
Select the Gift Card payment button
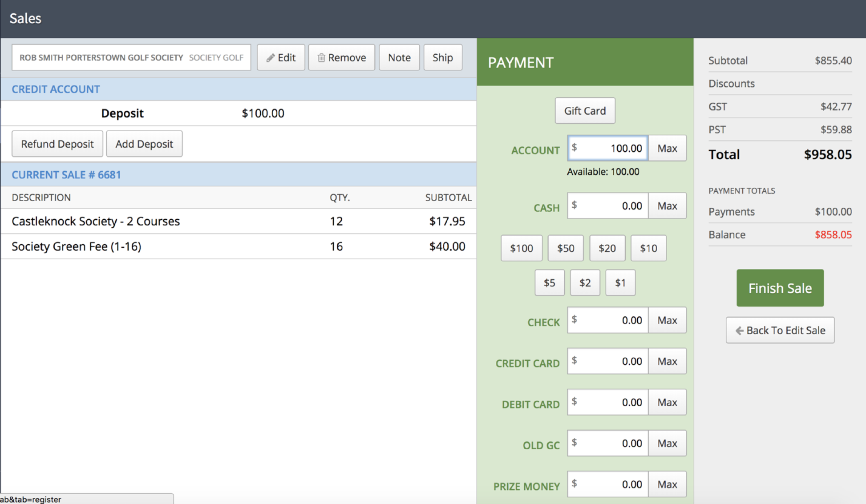tap(585, 111)
